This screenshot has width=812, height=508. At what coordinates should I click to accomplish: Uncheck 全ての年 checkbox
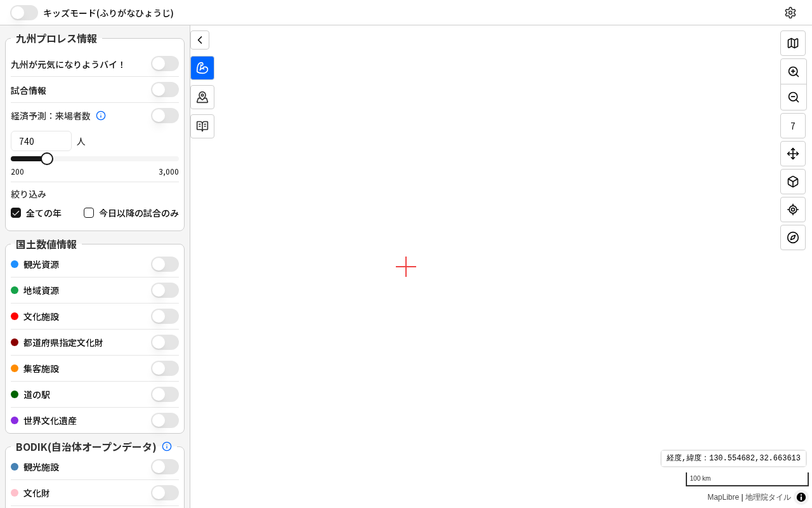pos(16,213)
